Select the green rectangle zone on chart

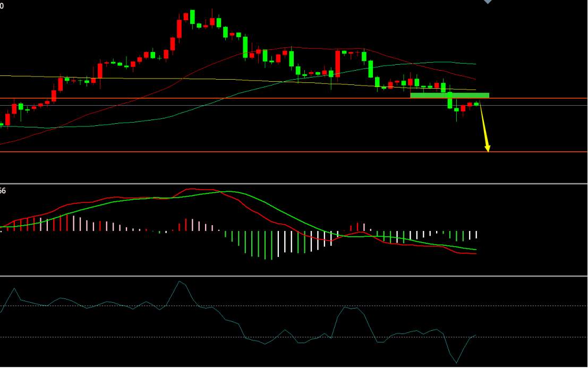click(449, 95)
